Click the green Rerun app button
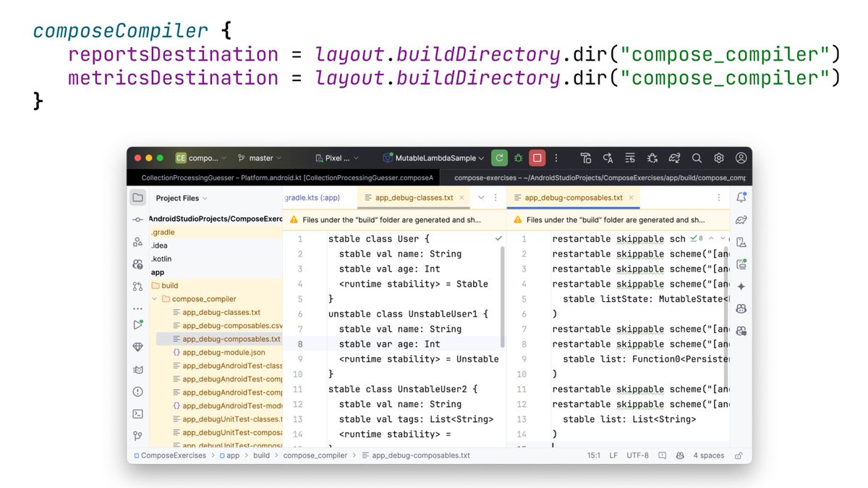The height and width of the screenshot is (488, 868). (x=499, y=158)
